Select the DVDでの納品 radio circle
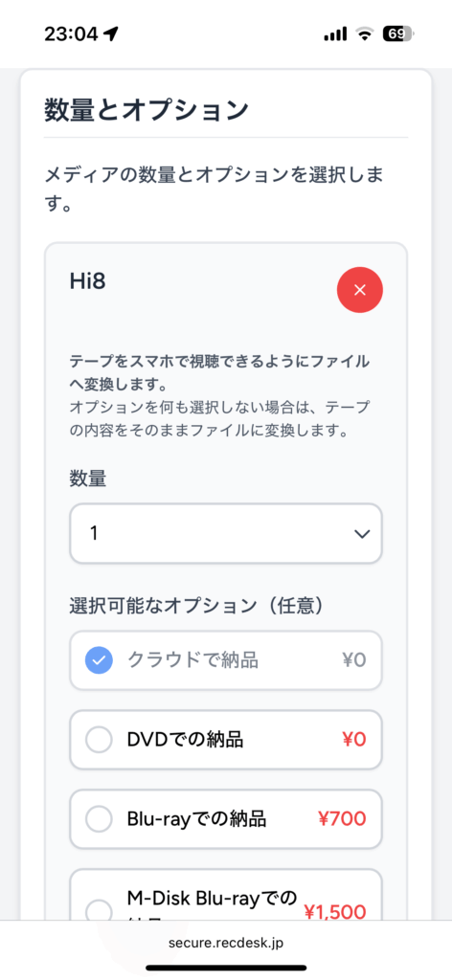Image resolution: width=452 pixels, height=980 pixels. (99, 740)
